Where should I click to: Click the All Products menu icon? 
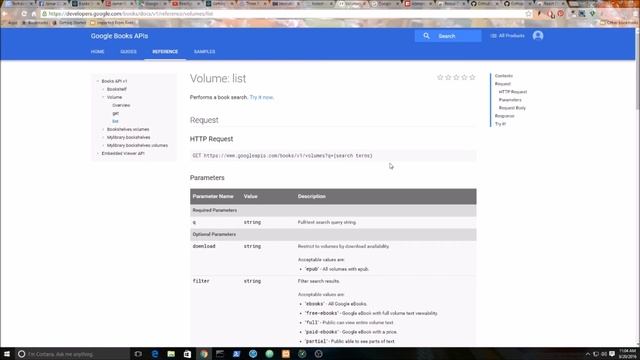pos(493,36)
